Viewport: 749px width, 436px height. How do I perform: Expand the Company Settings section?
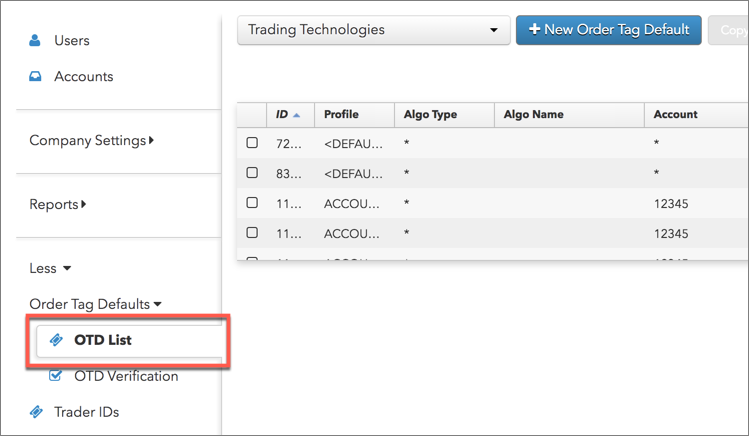pos(91,141)
